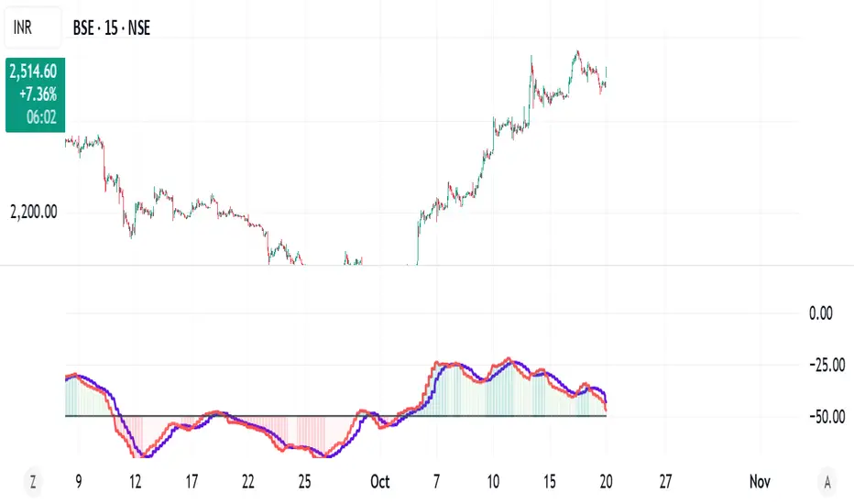The width and height of the screenshot is (854, 504).
Task: Click the 12 date label on time axis
Action: [136, 481]
